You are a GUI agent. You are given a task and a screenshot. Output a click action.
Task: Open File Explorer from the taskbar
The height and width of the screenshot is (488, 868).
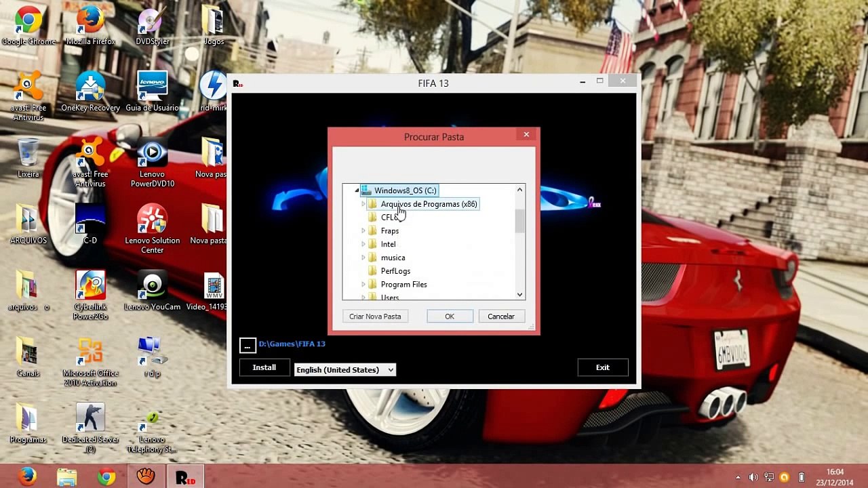66,476
